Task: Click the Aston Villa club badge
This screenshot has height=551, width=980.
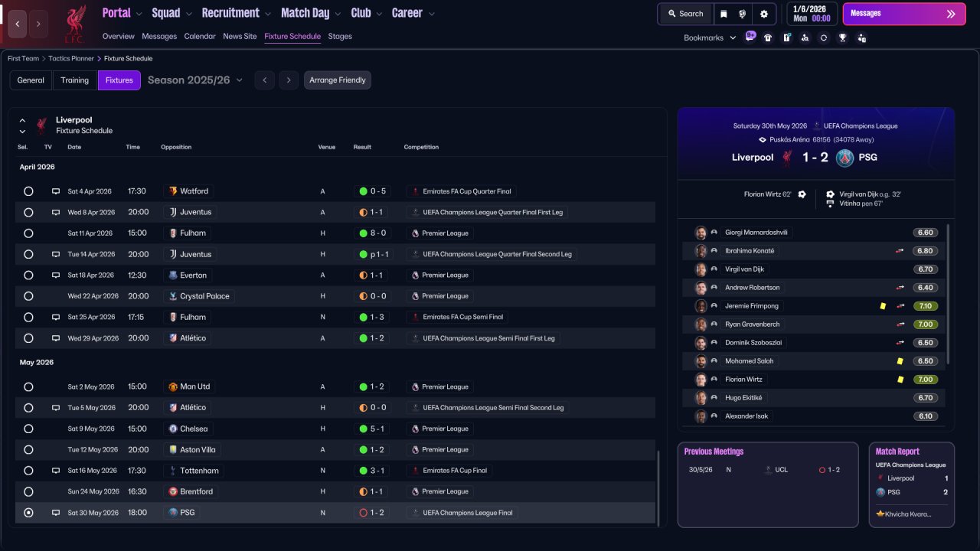Action: 173,450
